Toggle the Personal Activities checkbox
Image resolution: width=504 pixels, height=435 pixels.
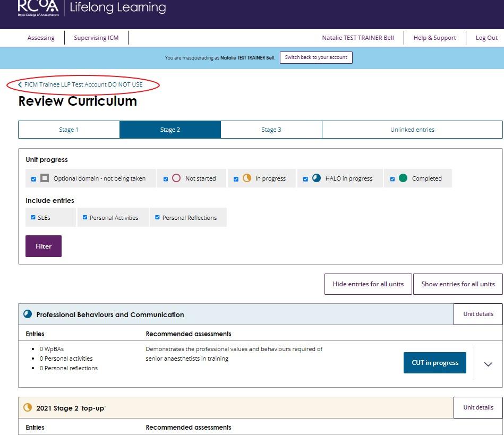point(85,217)
